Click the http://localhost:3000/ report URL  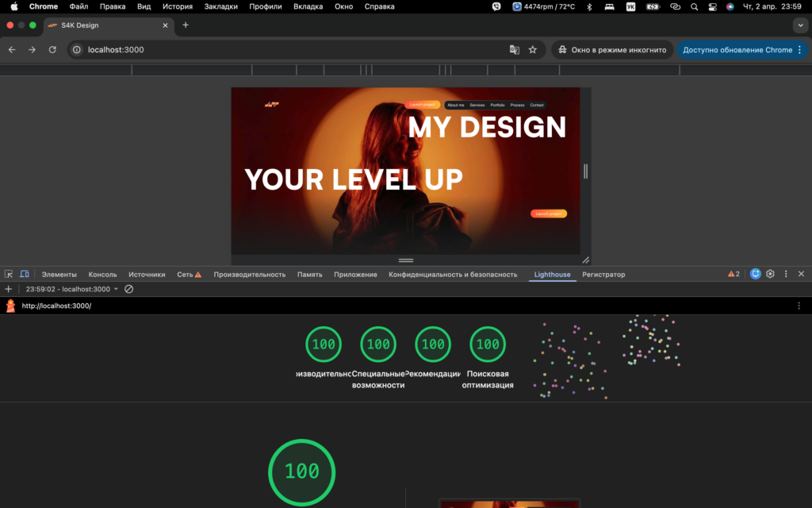[56, 306]
